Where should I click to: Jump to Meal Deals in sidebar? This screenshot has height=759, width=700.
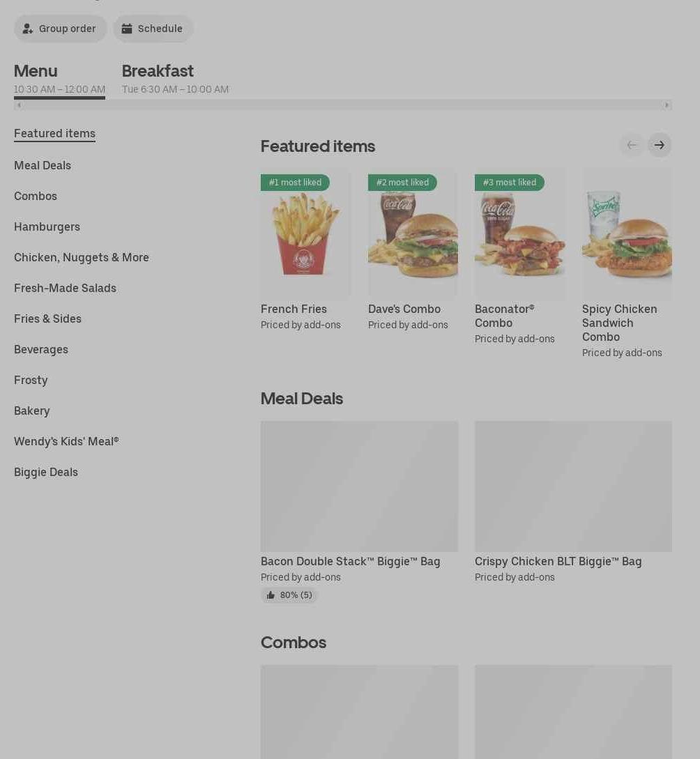(x=43, y=166)
